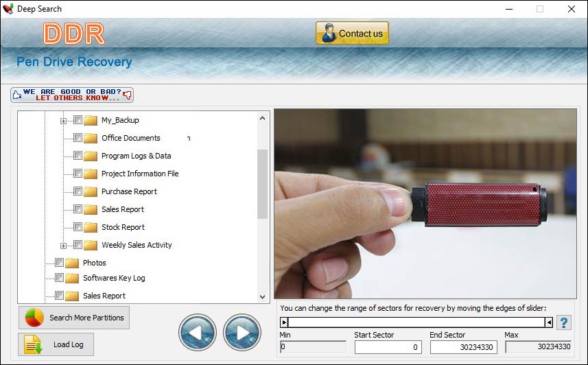Click the tree scroll up arrow
The image size is (588, 365).
(263, 118)
